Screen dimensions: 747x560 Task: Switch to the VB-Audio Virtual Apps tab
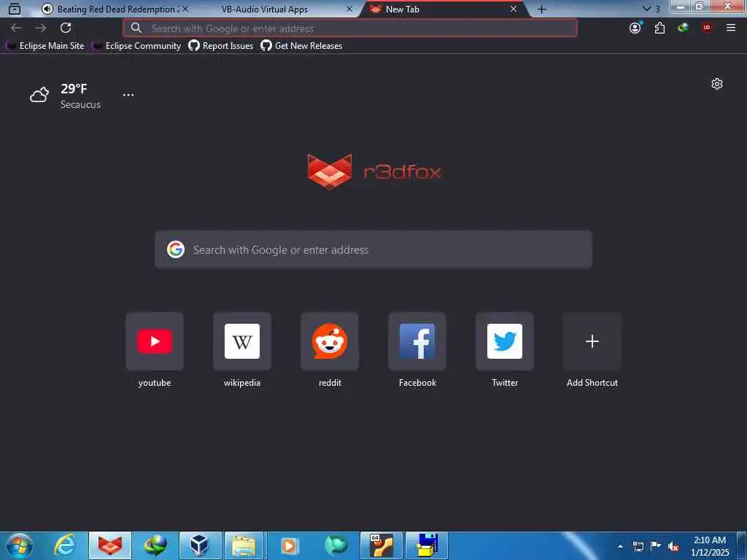tap(264, 9)
